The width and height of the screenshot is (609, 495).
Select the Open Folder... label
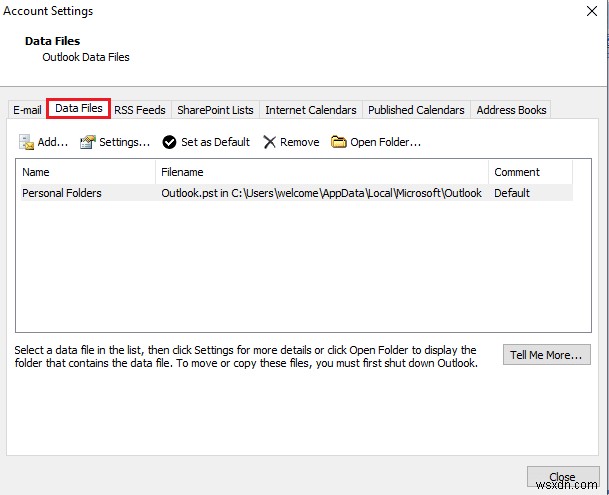385,142
